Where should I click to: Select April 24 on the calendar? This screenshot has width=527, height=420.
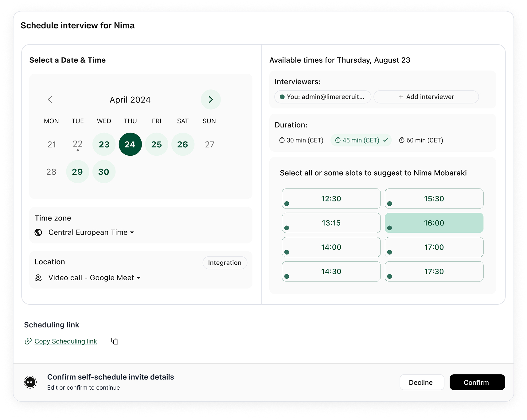[x=130, y=144]
